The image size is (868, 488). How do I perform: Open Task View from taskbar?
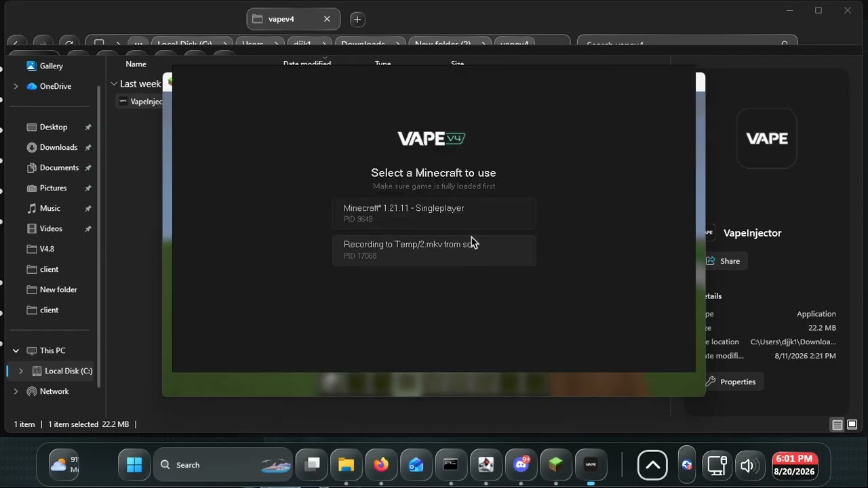click(x=312, y=465)
